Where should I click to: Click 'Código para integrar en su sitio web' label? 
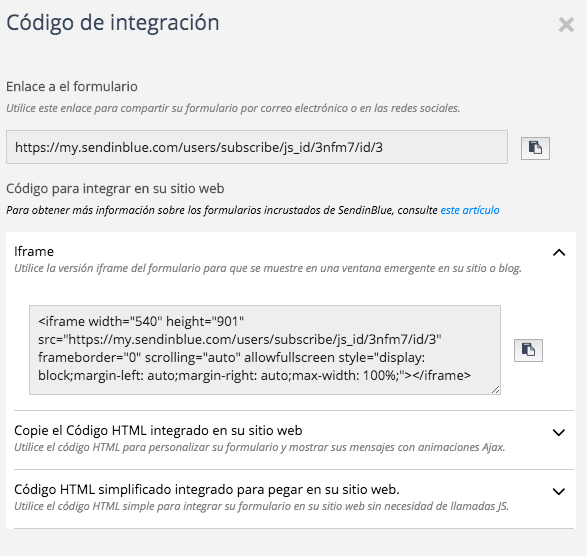115,188
